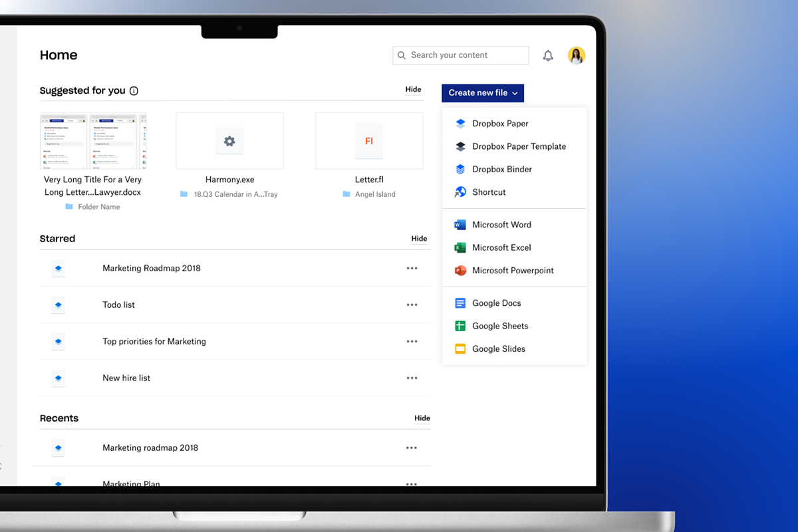Click the Paper icon beside Marketing roadmap 2018 in Recents
Screen dimensions: 798x532
(x=59, y=448)
